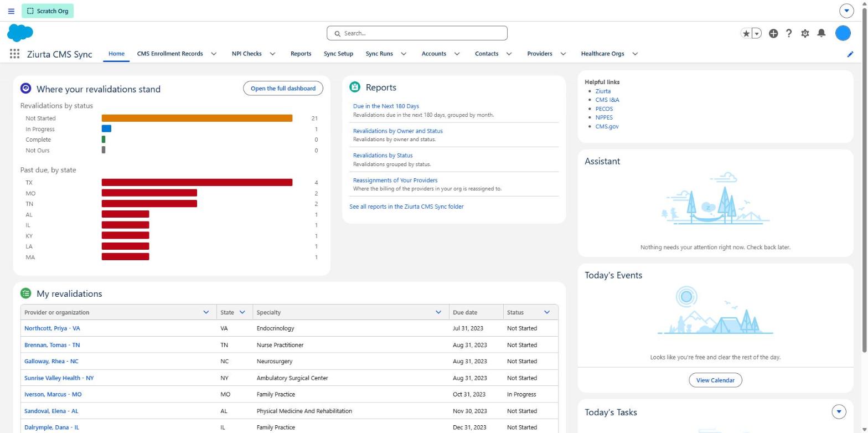Open the App Launcher grid icon

[15, 54]
